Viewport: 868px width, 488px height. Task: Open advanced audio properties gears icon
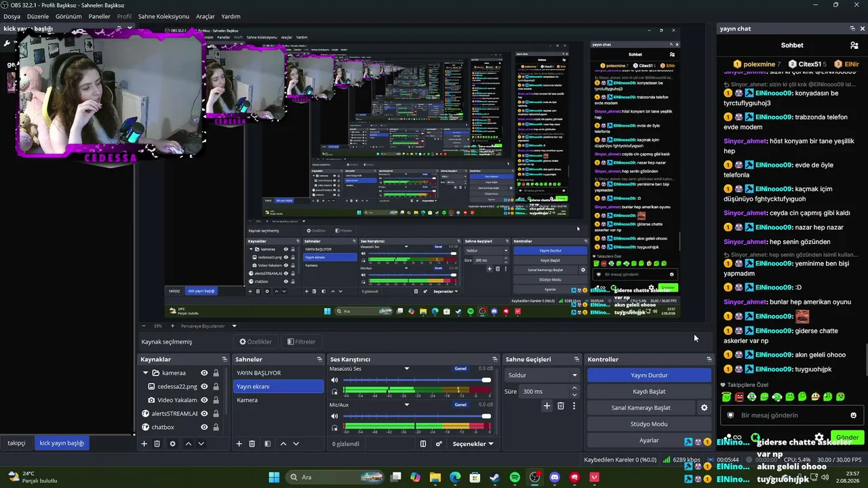click(x=439, y=444)
